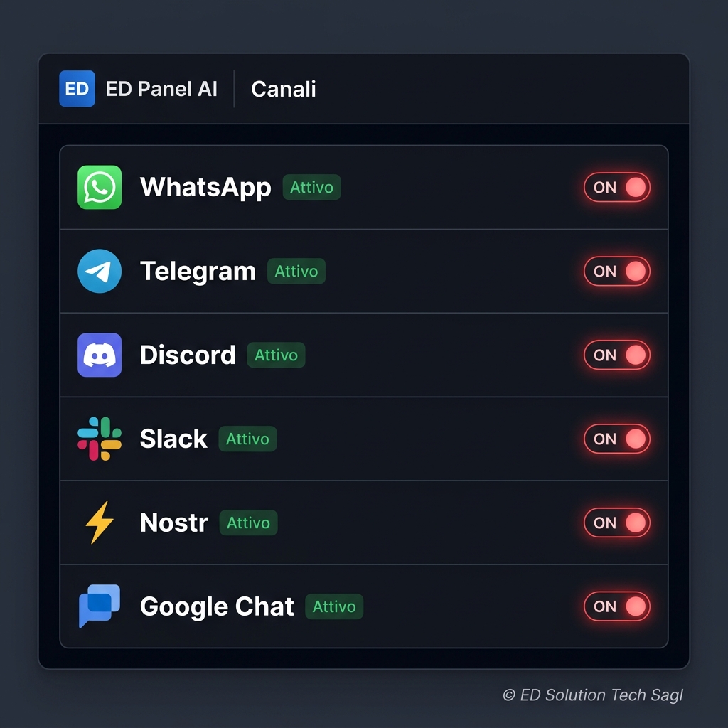Click the Discord icon
The height and width of the screenshot is (728, 728).
pyautogui.click(x=100, y=355)
